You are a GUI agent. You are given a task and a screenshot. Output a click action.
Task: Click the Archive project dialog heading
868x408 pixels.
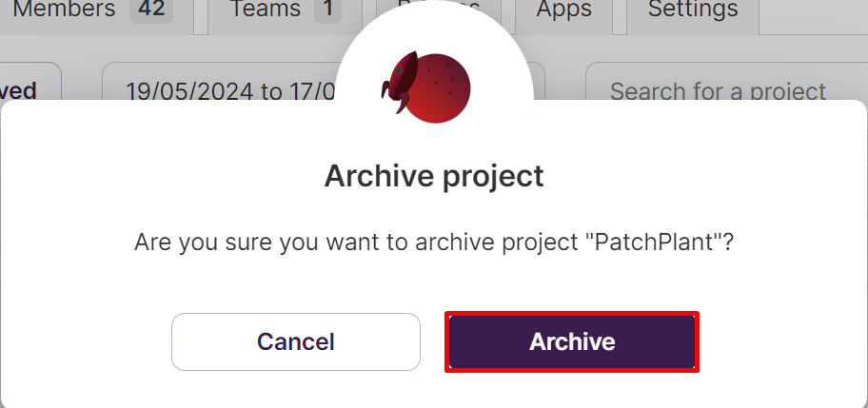point(434,176)
